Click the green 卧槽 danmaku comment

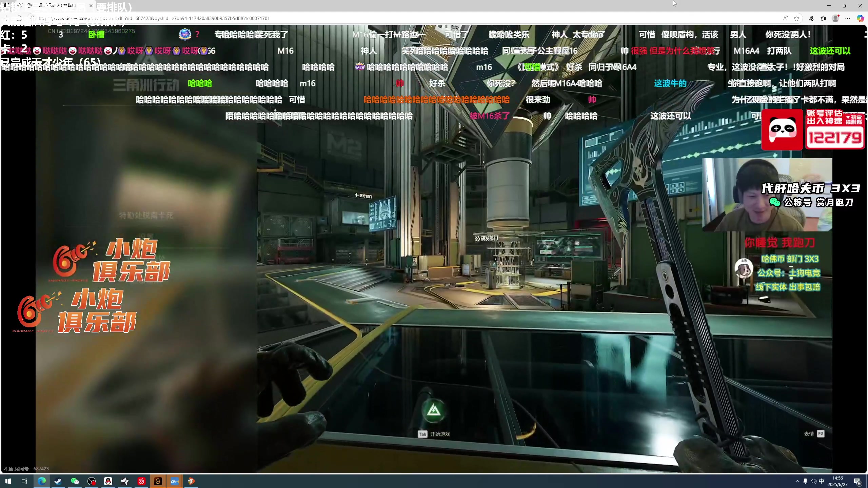click(96, 35)
